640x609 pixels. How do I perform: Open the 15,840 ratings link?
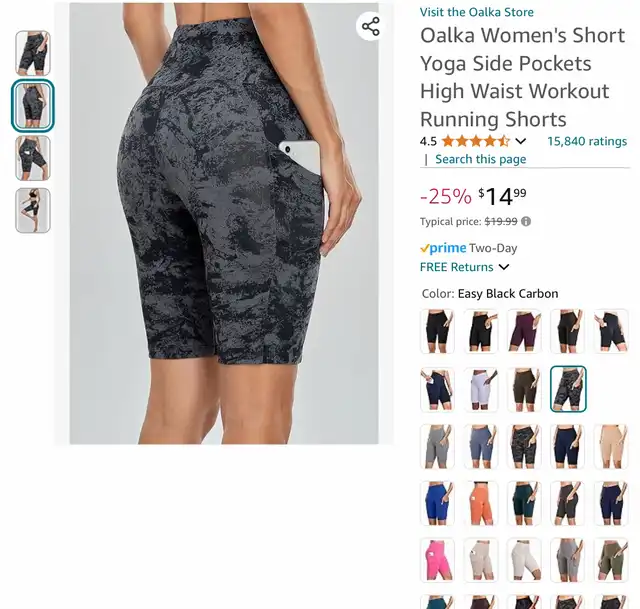[587, 141]
